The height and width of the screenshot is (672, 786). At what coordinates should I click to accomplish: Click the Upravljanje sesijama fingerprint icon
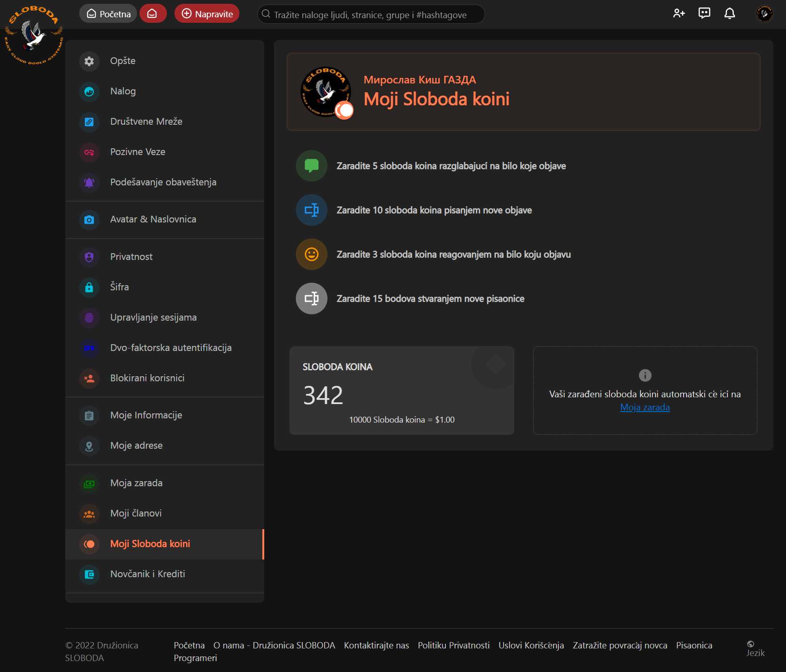coord(89,318)
